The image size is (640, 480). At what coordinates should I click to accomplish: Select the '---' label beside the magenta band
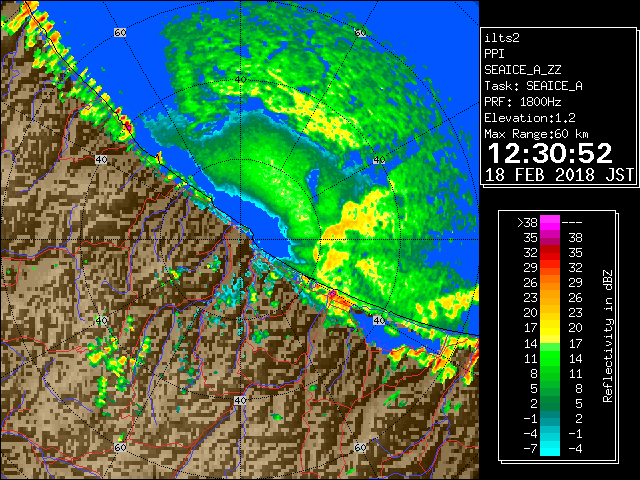(x=572, y=223)
